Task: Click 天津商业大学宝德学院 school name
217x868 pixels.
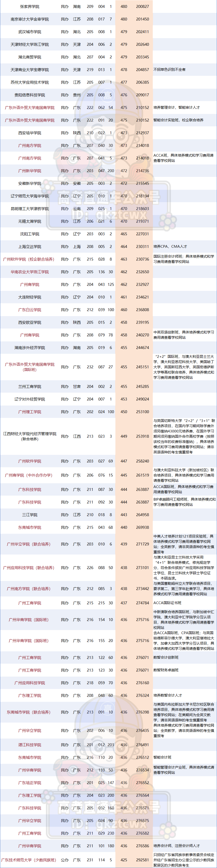Action: 30,70
